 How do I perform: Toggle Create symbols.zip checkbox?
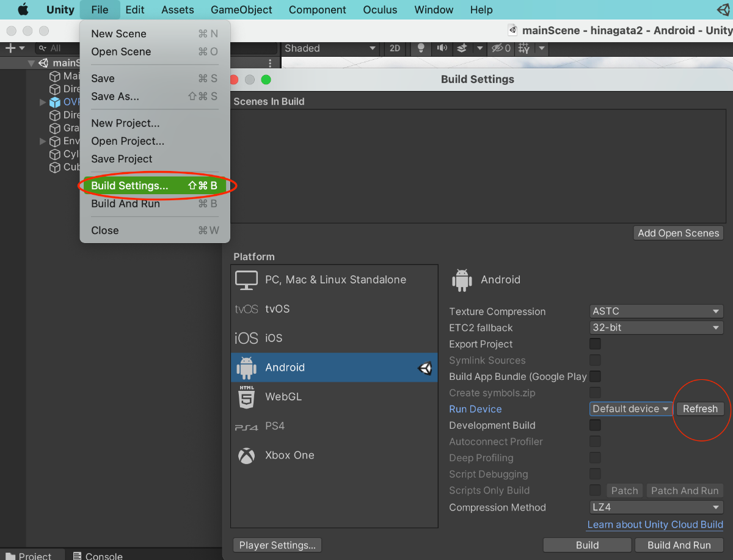pos(595,393)
